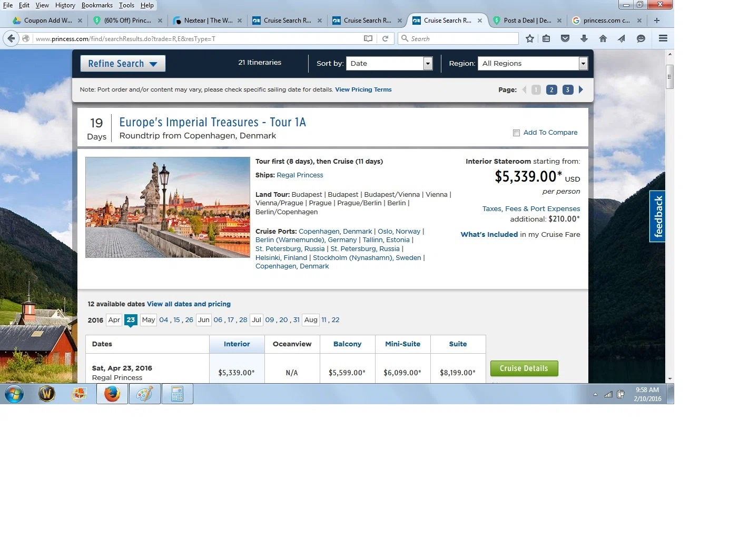Open the World of Warcraft taskbar icon
The width and height of the screenshot is (749, 560).
tap(47, 394)
